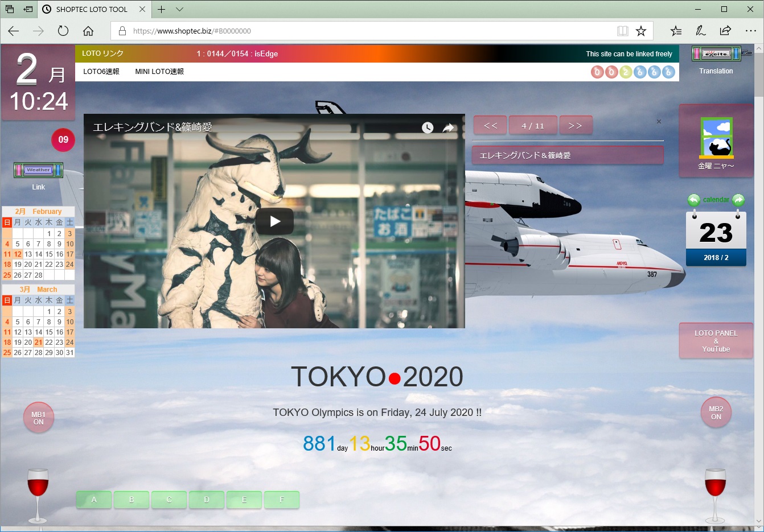Open reading view icon in address bar
764x532 pixels.
pyautogui.click(x=623, y=31)
